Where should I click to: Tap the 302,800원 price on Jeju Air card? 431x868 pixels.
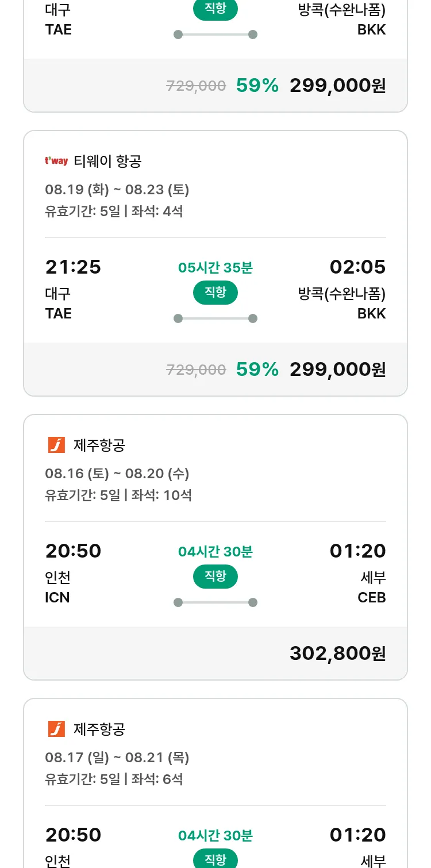[337, 653]
